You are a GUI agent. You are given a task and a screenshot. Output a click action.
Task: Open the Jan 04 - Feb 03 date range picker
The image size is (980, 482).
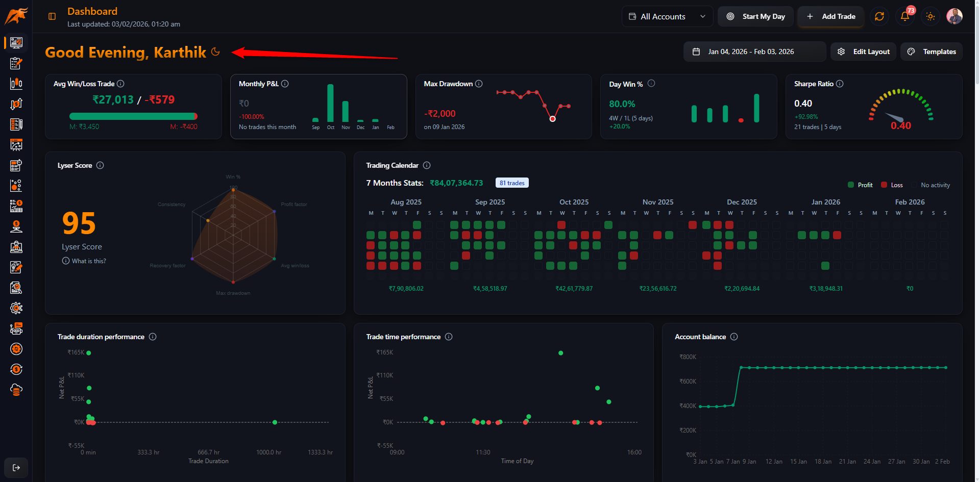754,51
